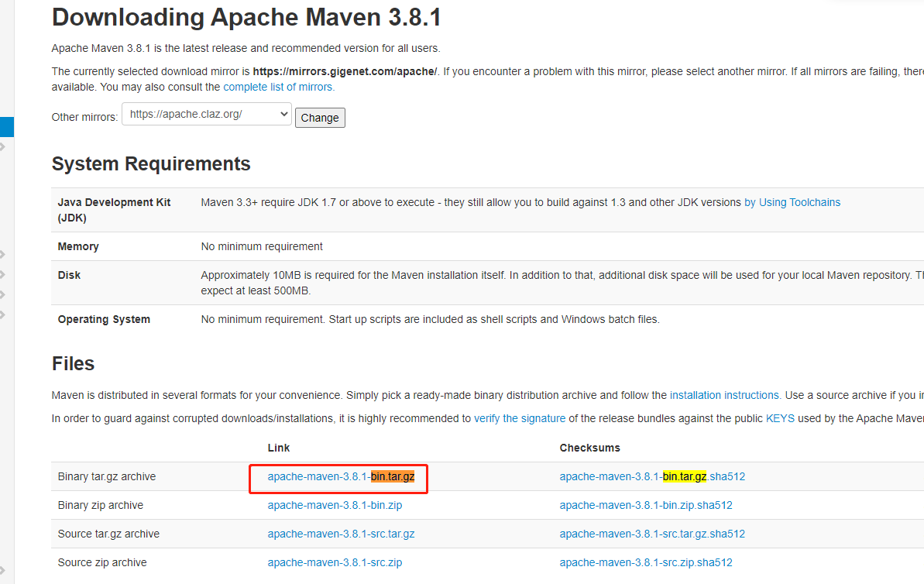Click the 'Downloading Apache Maven 3.8.1' heading
924x584 pixels.
[x=246, y=18]
